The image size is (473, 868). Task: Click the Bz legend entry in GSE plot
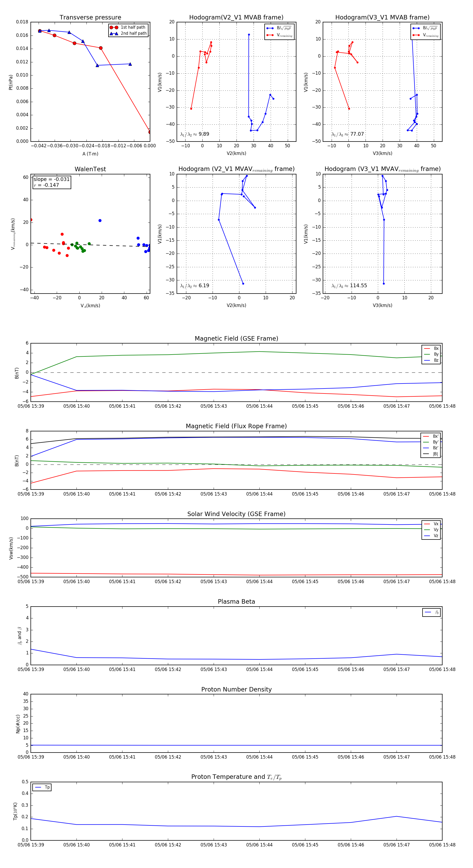pyautogui.click(x=431, y=360)
